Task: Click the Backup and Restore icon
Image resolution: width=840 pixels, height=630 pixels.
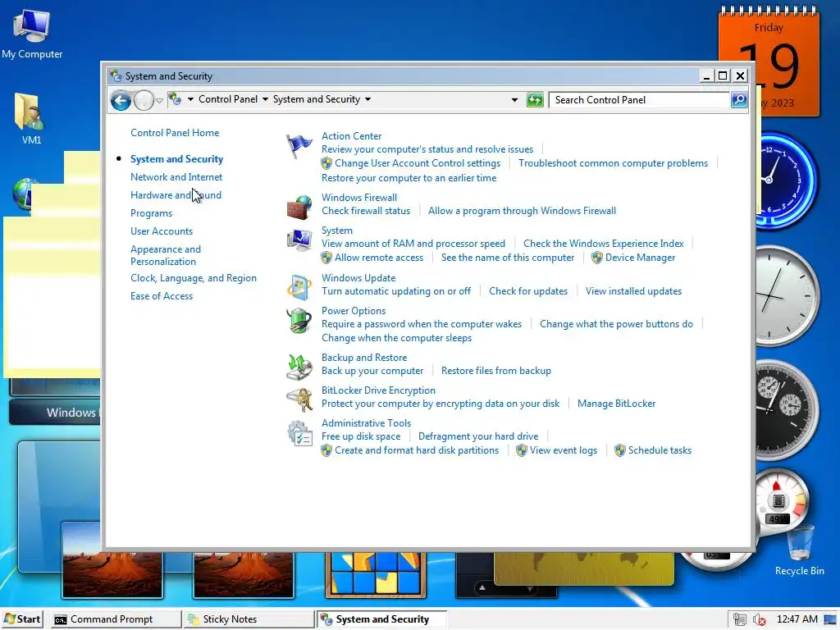Action: click(x=299, y=367)
